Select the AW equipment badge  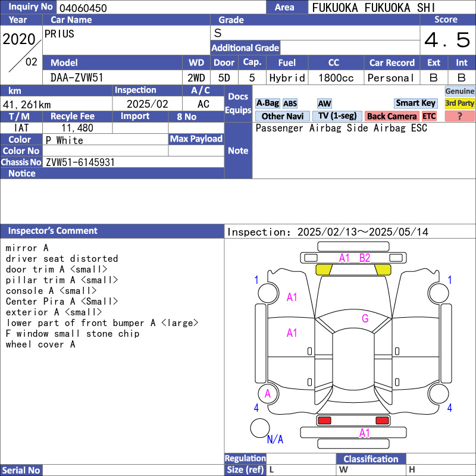tap(324, 104)
